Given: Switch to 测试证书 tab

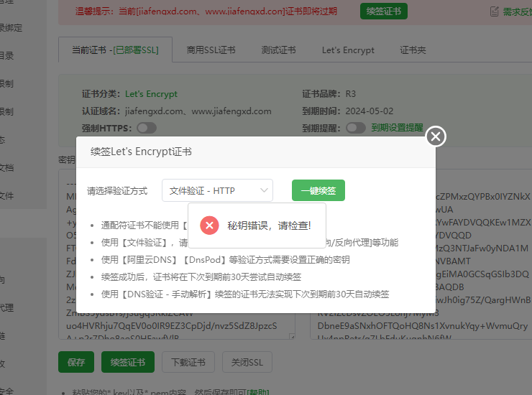Looking at the screenshot, I should click(278, 50).
